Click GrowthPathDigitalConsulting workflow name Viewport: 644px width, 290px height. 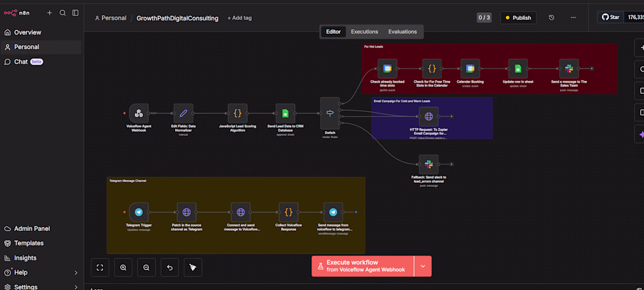177,19
